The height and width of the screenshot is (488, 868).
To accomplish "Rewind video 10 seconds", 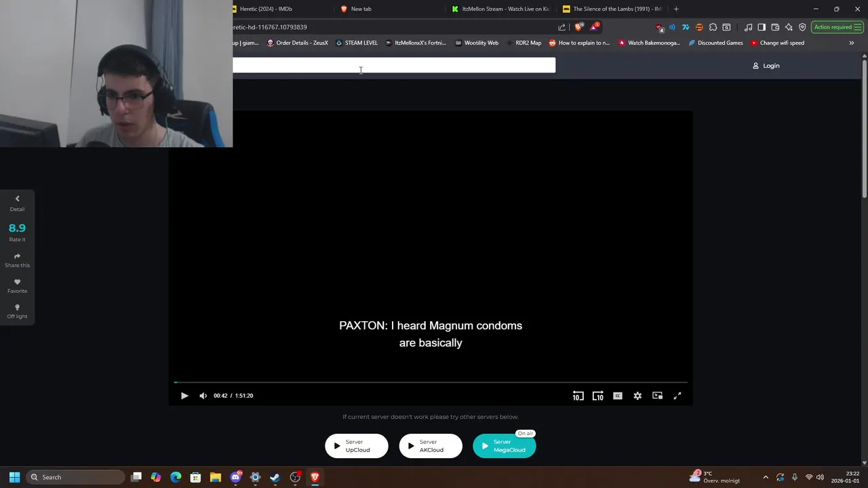I will (578, 396).
